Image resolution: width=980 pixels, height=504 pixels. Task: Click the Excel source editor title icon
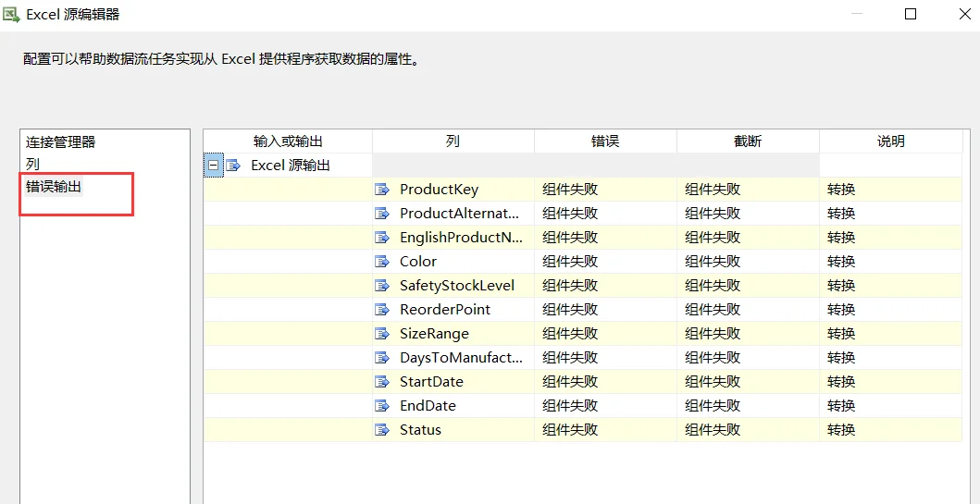coord(12,14)
